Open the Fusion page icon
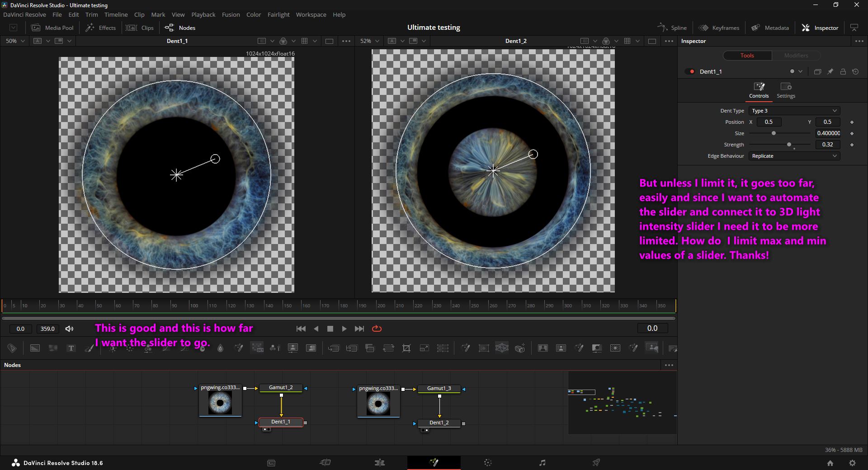This screenshot has width=868, height=470. [x=434, y=462]
